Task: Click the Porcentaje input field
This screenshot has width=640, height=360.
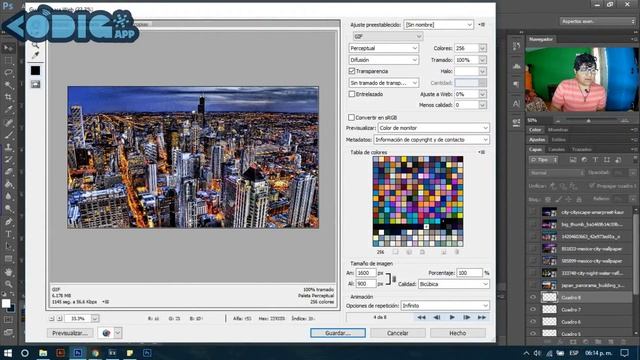Action: point(470,273)
